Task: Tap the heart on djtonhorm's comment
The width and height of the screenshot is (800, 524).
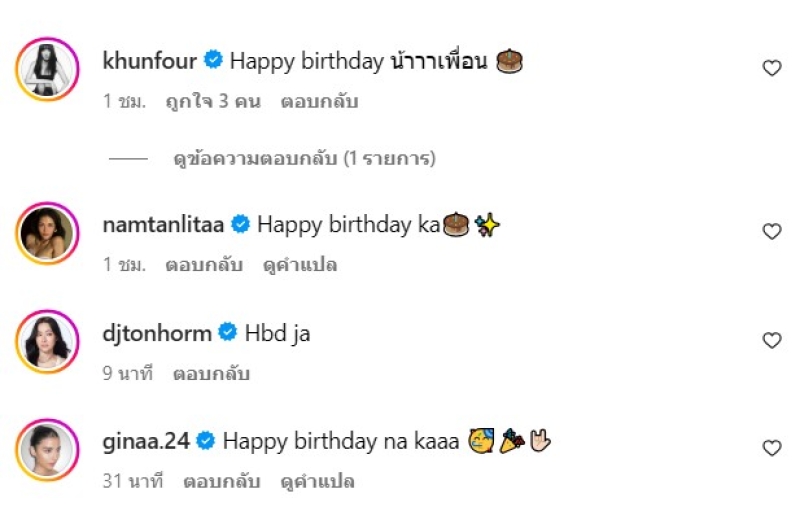Action: pyautogui.click(x=771, y=340)
